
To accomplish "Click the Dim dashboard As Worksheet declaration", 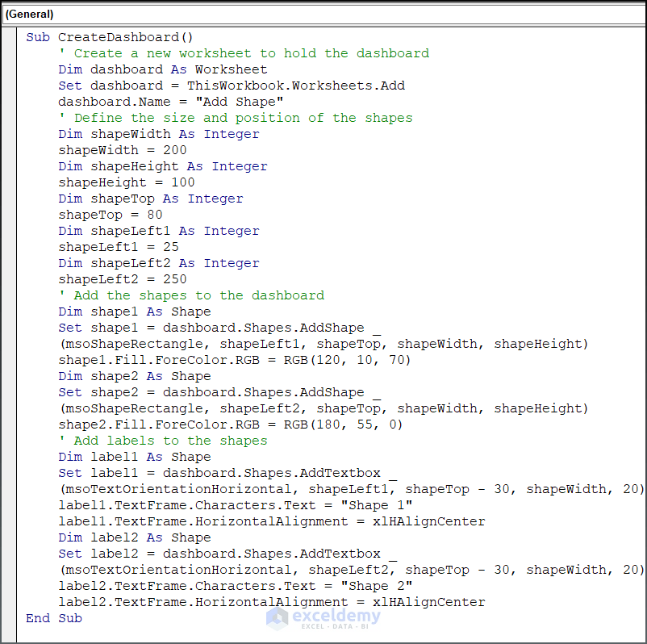I will (161, 69).
